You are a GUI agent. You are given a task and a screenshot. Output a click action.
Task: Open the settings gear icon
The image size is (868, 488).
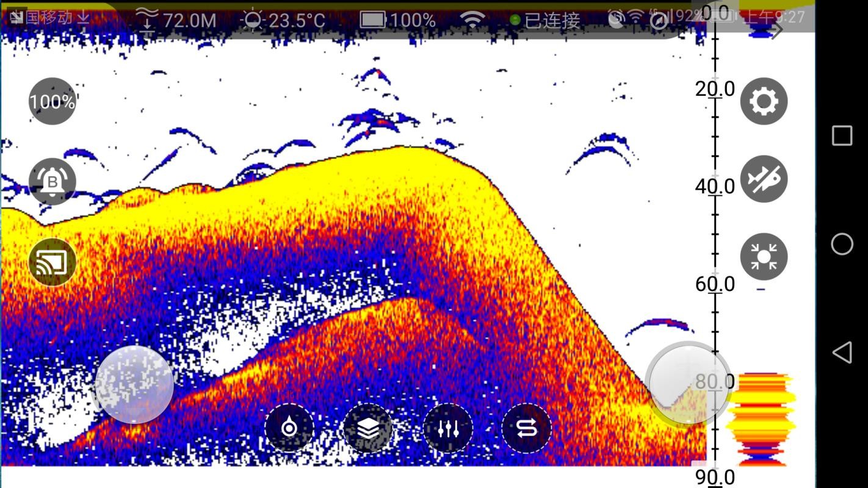coord(764,101)
